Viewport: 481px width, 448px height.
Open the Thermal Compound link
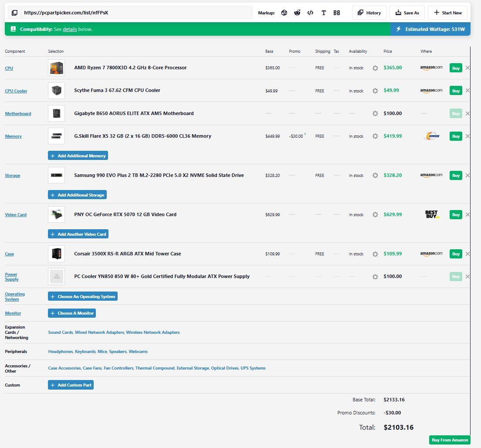(155, 368)
